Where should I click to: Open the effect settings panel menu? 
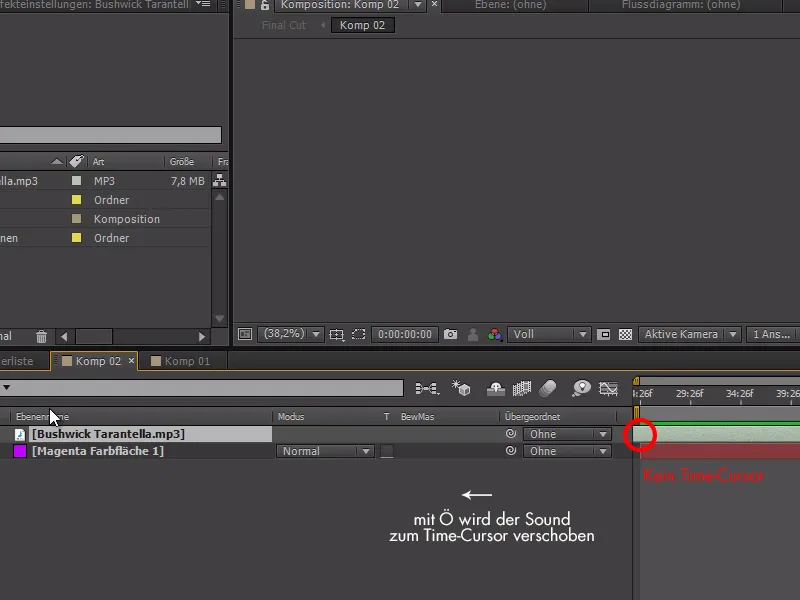point(204,4)
